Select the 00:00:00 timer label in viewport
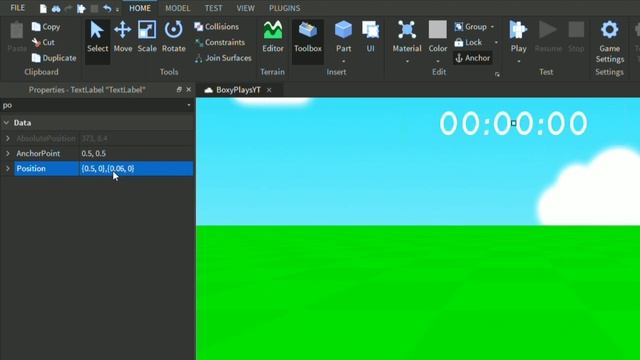The height and width of the screenshot is (360, 640). pos(513,123)
